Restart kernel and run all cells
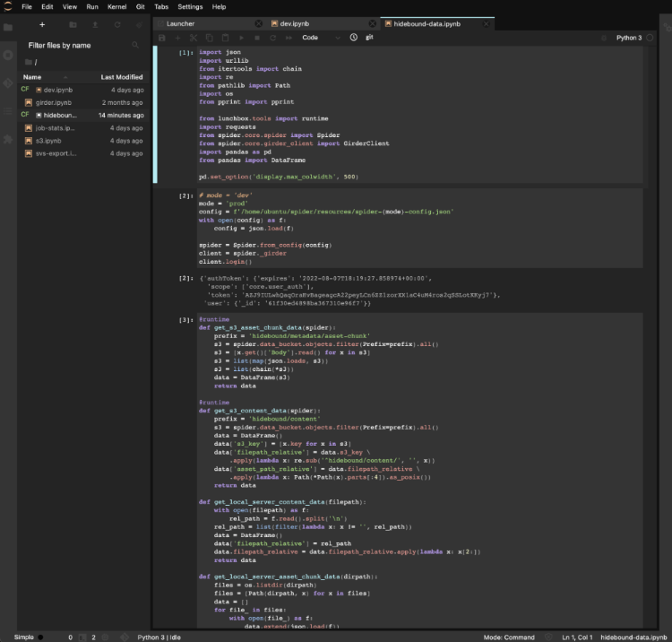Image resolution: width=672 pixels, height=642 pixels. pos(289,38)
